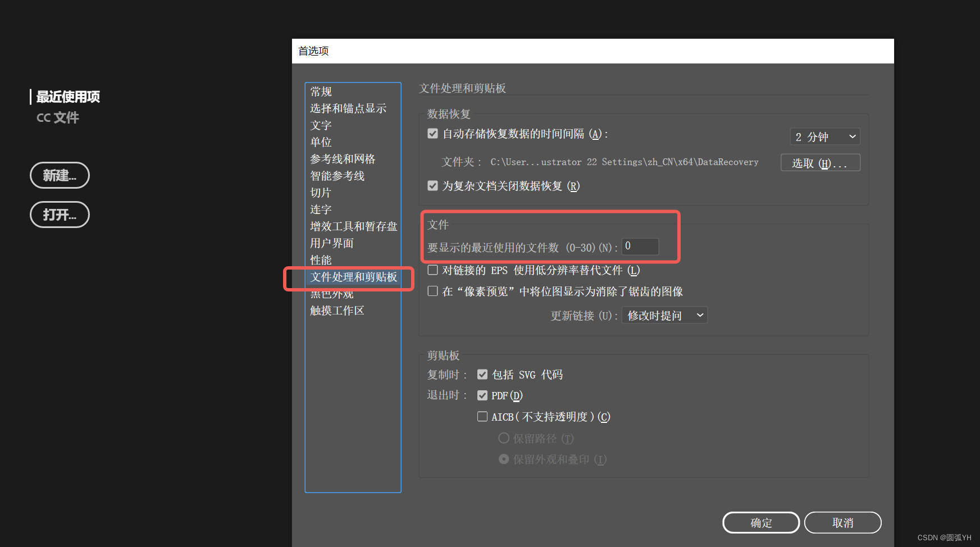Open the 文字 settings page
The height and width of the screenshot is (547, 980).
tap(321, 125)
